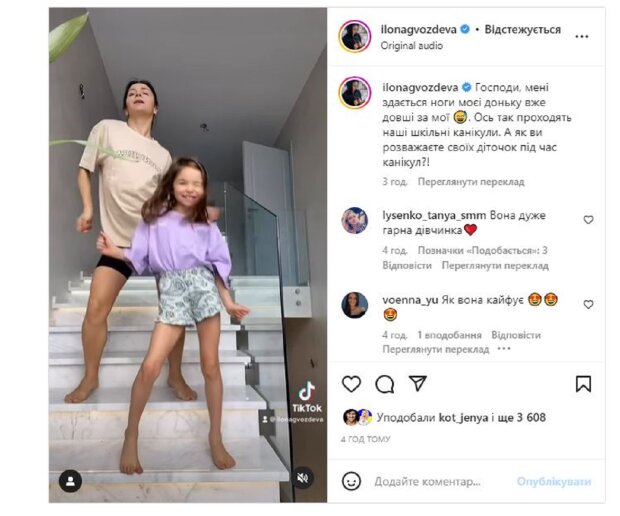Open ilonagvozdeva profile from header

(418, 29)
